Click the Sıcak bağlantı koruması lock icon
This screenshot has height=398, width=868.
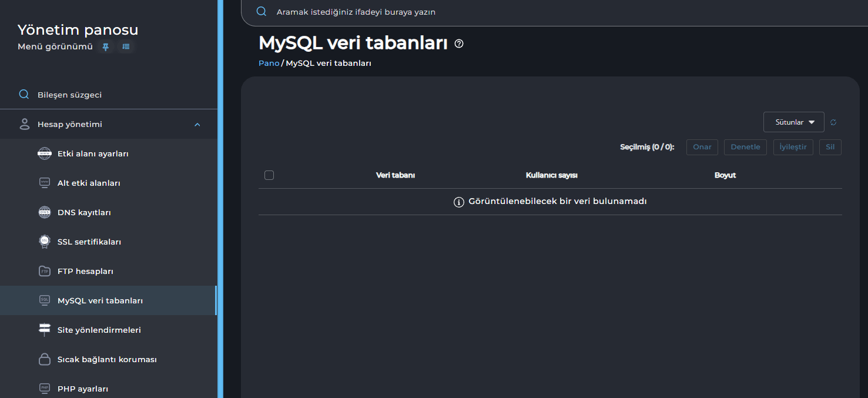coord(45,359)
